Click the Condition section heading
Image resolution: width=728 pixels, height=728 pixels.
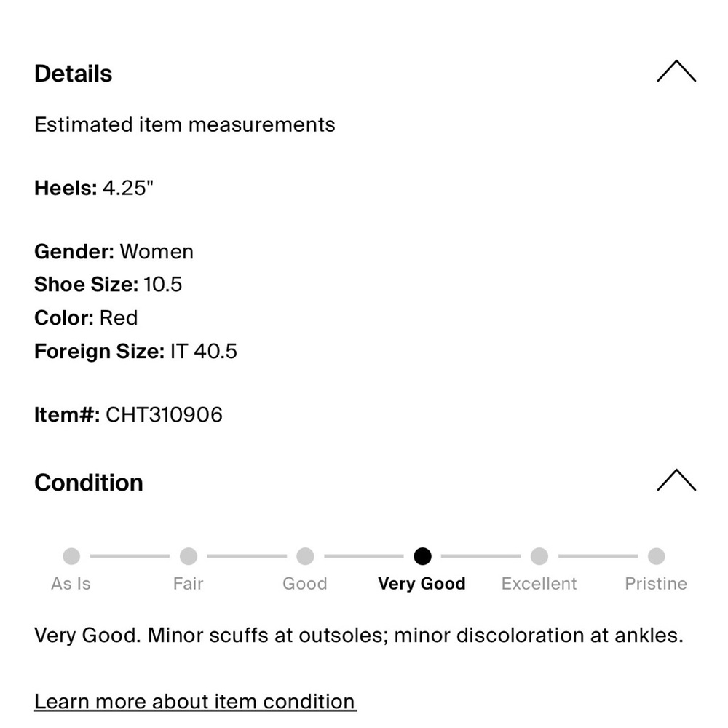point(89,483)
